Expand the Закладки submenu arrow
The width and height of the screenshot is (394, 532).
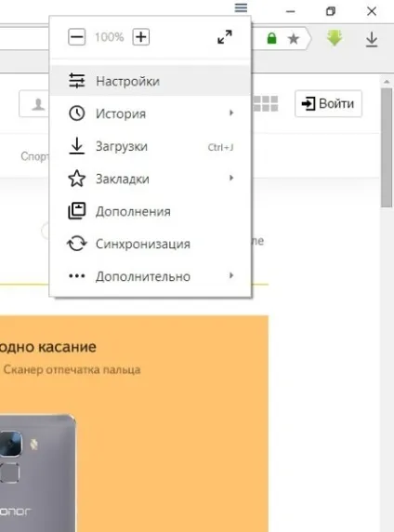(x=231, y=178)
